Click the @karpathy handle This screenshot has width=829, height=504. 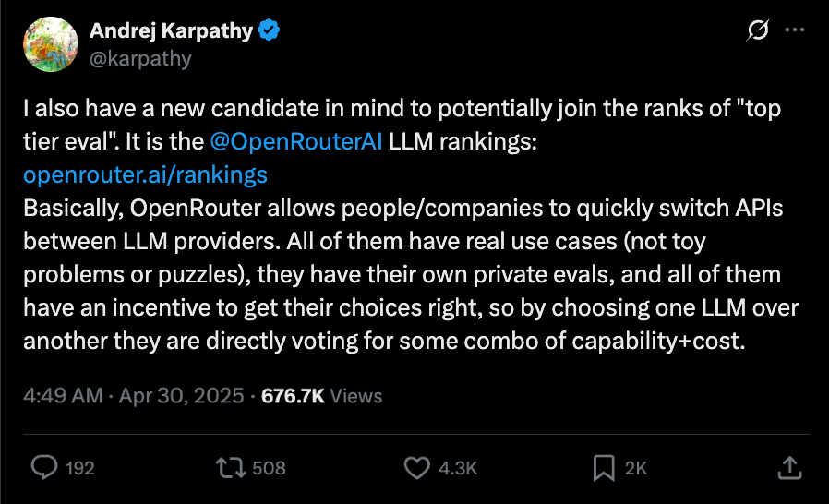tap(140, 58)
